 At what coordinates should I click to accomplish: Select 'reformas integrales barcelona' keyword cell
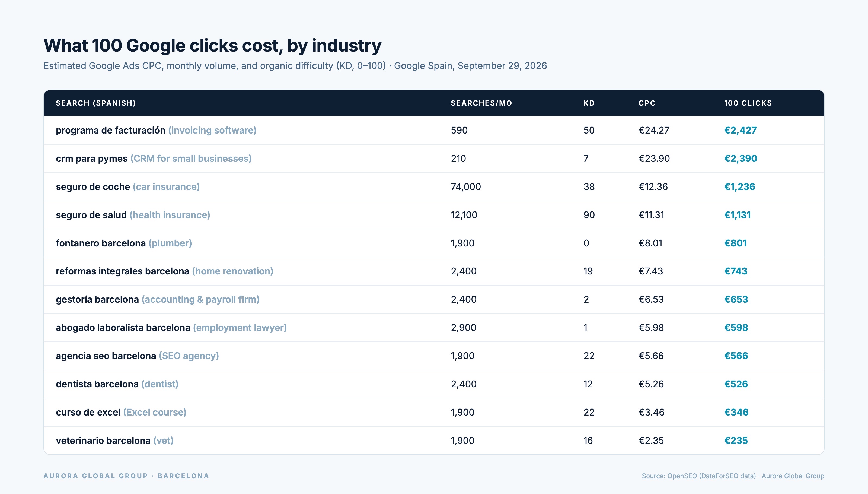point(164,271)
